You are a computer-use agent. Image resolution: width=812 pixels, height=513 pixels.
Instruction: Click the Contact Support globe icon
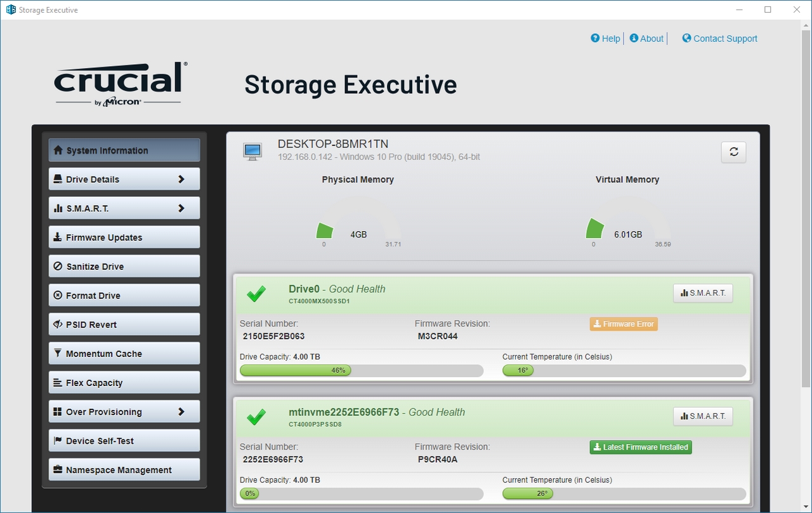tap(686, 38)
